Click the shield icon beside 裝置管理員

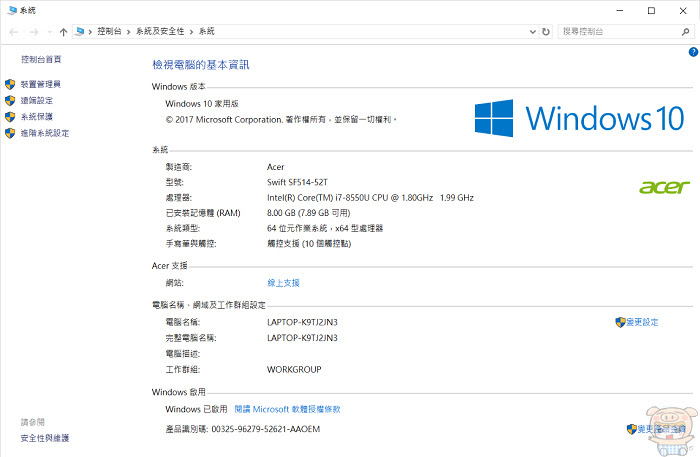[x=10, y=84]
